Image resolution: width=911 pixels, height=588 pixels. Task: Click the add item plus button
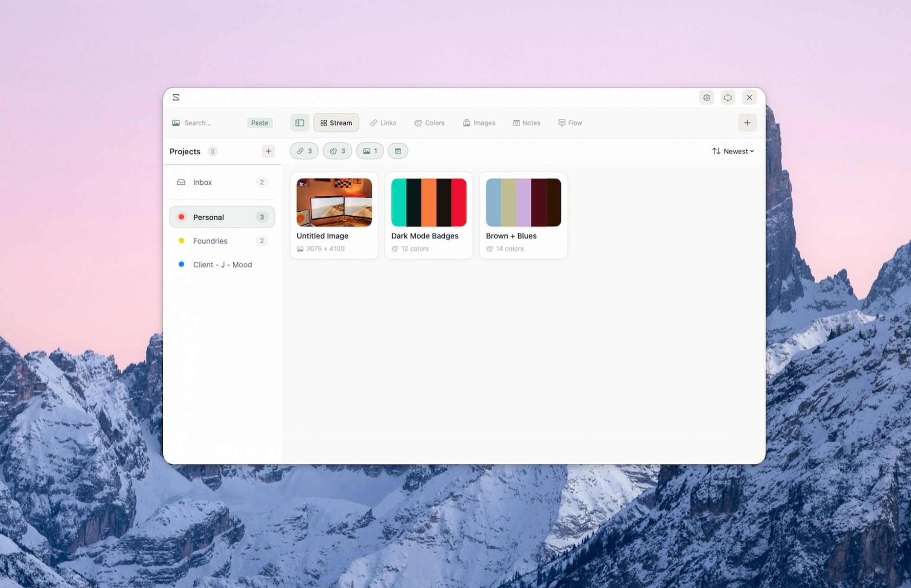coord(747,123)
